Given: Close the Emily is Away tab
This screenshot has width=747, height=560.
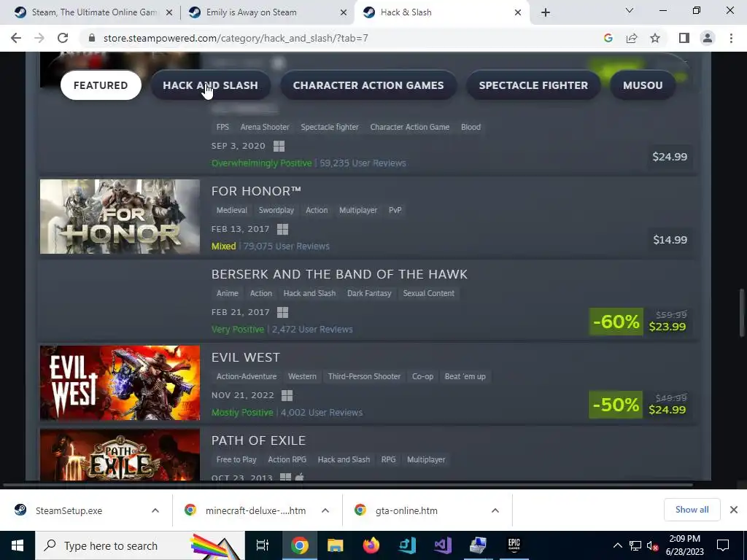Looking at the screenshot, I should [x=344, y=12].
